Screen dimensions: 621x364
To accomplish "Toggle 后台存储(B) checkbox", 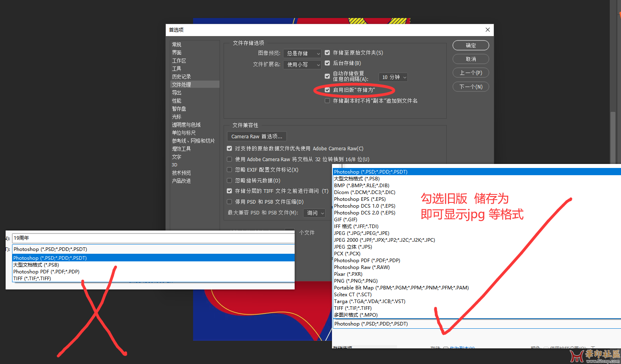I will pyautogui.click(x=327, y=63).
